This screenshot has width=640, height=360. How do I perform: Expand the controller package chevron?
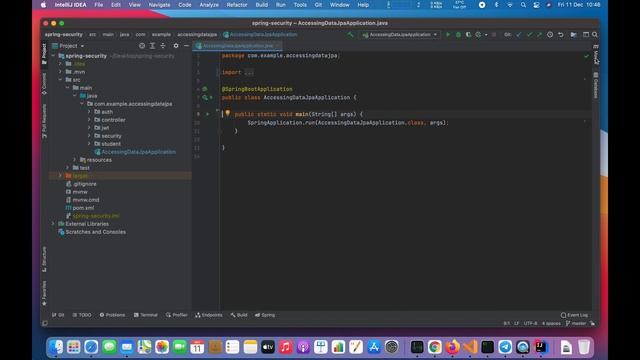click(x=89, y=120)
